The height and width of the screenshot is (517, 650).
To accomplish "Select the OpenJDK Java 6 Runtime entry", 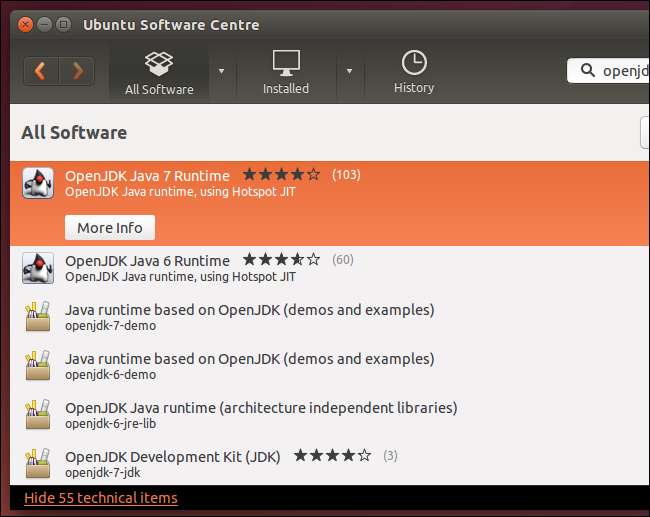I will (330, 268).
